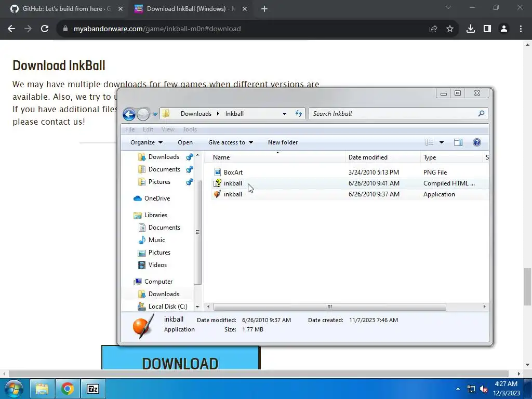Open the Tools menu in Explorer

(190, 129)
